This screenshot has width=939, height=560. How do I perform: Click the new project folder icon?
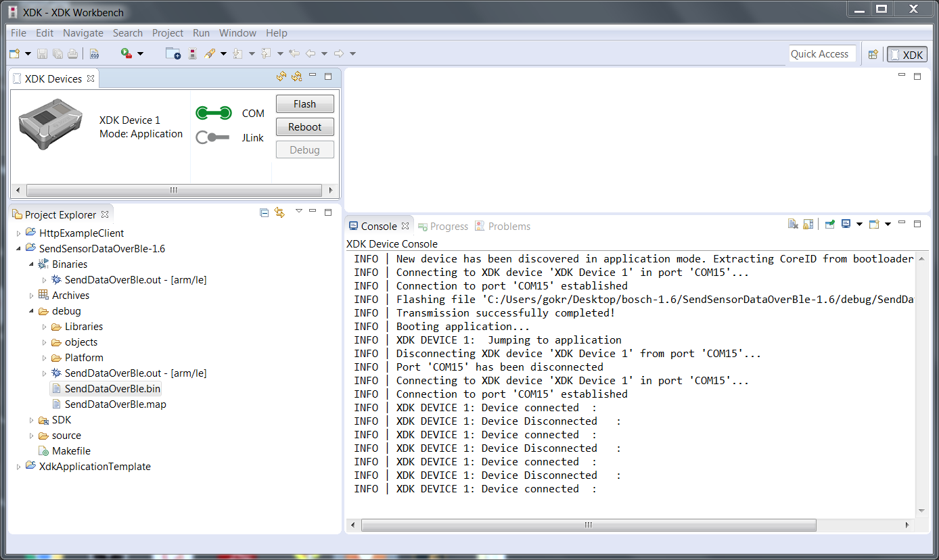point(173,53)
